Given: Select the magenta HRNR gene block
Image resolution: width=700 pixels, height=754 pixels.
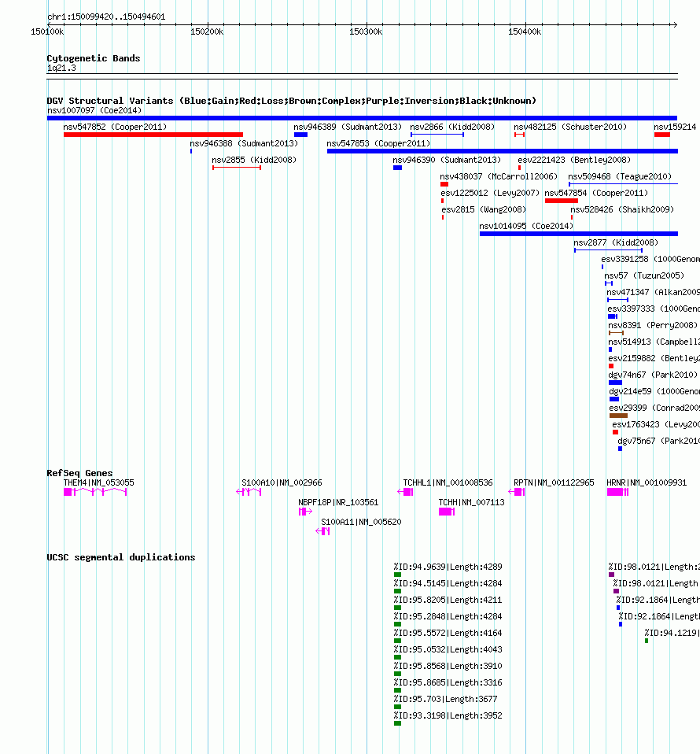Looking at the screenshot, I should [x=617, y=491].
